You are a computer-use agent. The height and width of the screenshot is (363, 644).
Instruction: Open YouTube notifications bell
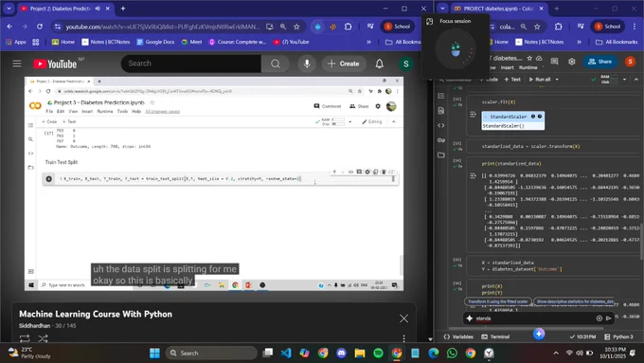379,64
